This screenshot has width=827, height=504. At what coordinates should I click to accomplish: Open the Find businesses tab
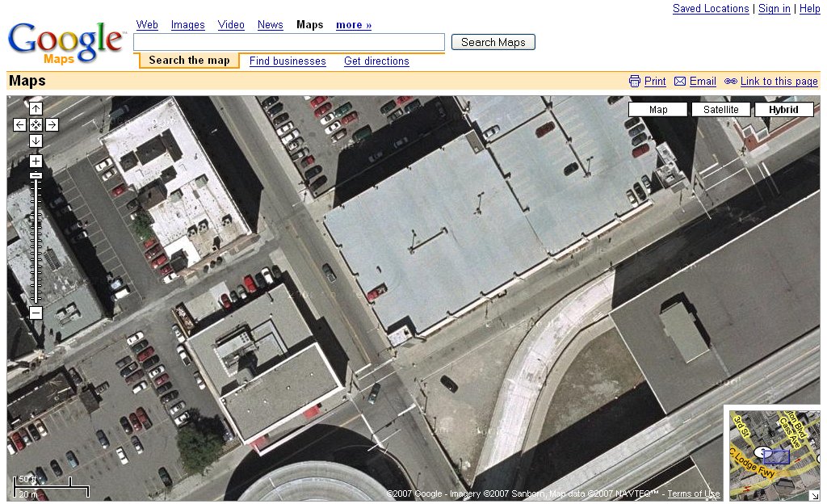(288, 61)
